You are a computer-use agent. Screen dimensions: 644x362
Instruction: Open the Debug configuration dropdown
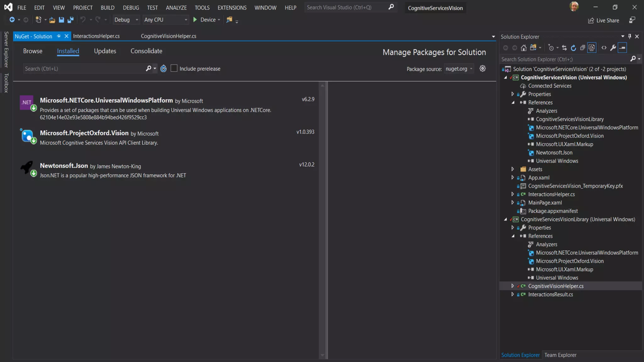[x=126, y=20]
